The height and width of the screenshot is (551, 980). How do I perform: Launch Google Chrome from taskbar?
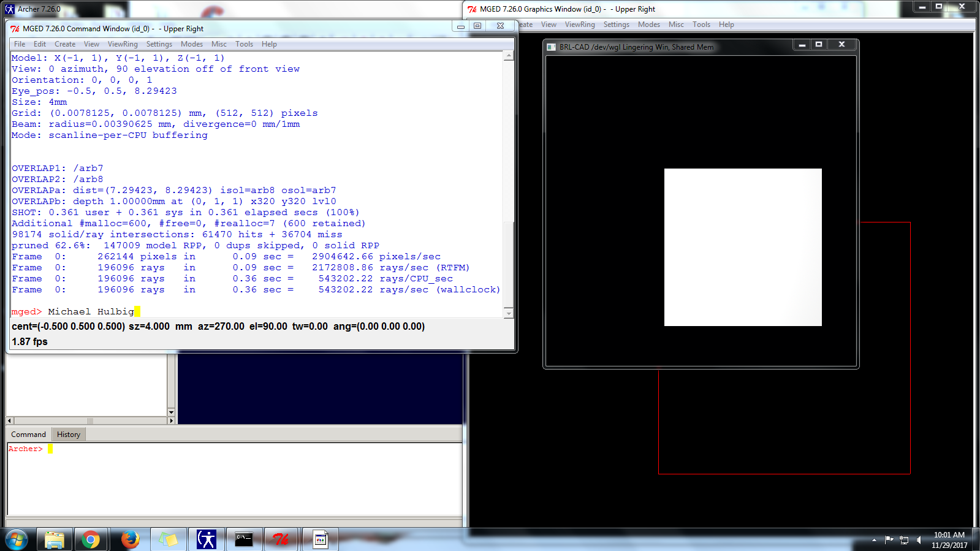(91, 539)
